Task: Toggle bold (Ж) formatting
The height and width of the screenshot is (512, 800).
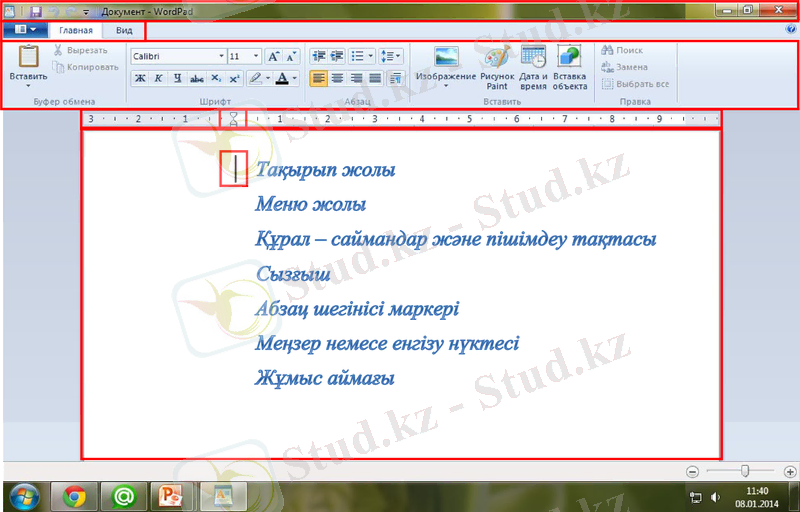Action: 140,78
